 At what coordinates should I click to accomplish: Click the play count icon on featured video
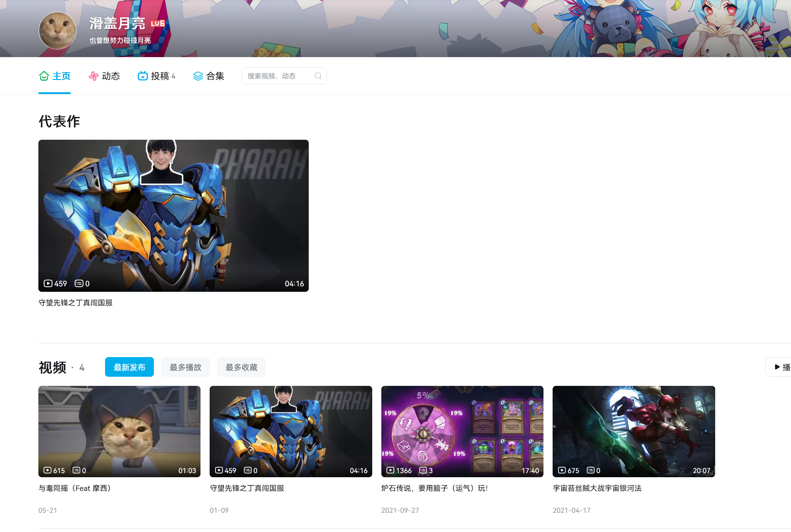tap(48, 284)
